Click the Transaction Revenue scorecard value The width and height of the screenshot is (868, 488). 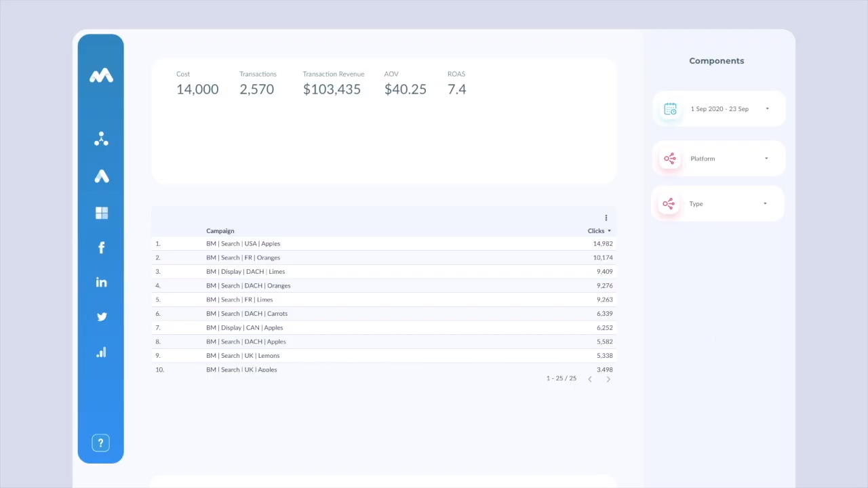coord(332,89)
